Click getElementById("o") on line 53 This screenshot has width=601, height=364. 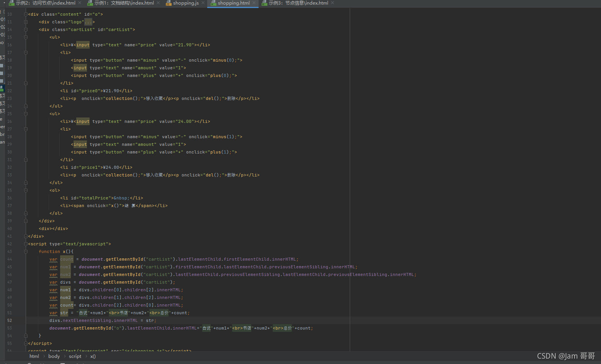click(99, 328)
